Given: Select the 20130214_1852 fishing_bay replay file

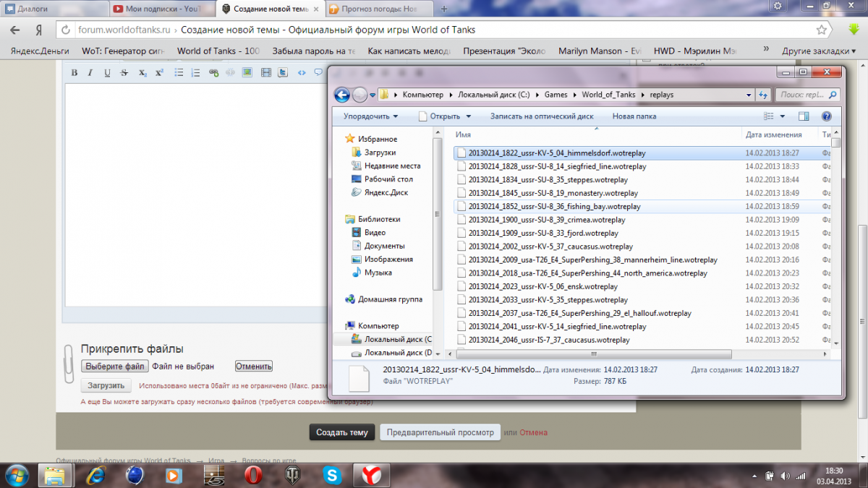Looking at the screenshot, I should [x=554, y=206].
